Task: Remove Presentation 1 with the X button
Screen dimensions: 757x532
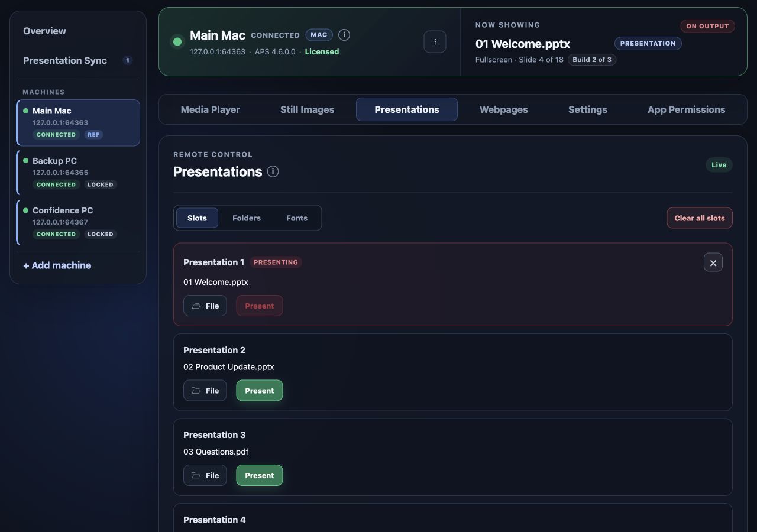Action: coord(713,262)
